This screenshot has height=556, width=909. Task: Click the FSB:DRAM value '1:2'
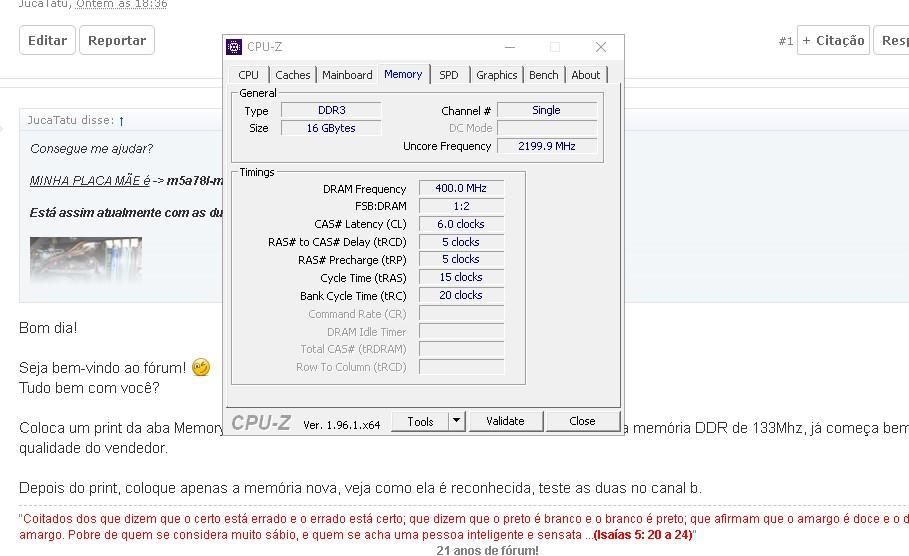(461, 206)
